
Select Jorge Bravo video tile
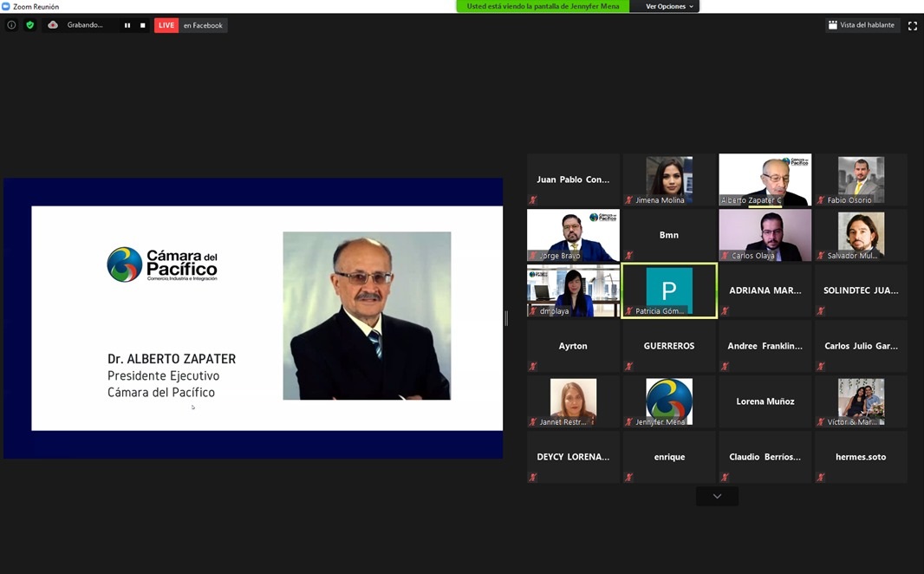pos(573,235)
